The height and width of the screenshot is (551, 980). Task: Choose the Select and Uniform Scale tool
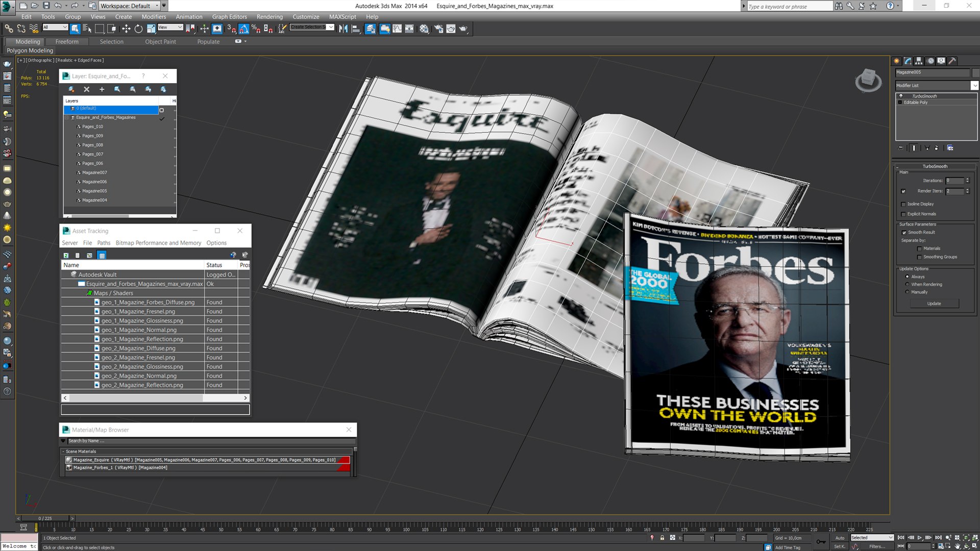coord(151,29)
